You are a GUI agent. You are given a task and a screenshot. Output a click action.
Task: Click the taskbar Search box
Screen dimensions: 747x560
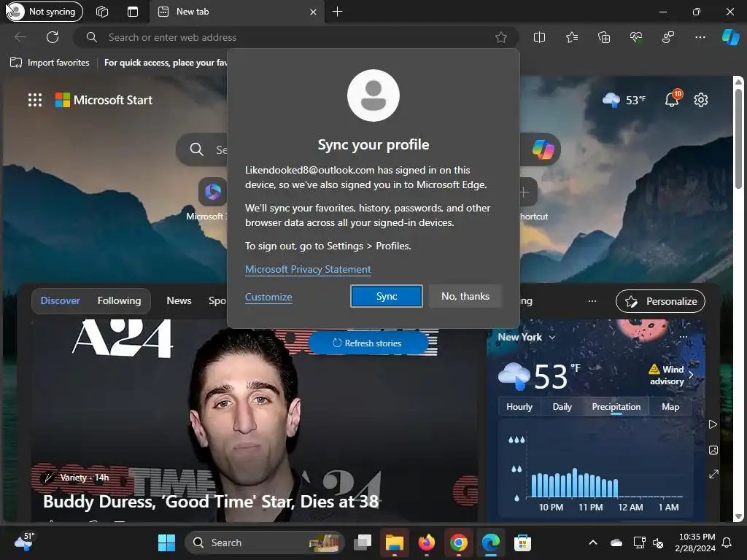[x=264, y=542]
